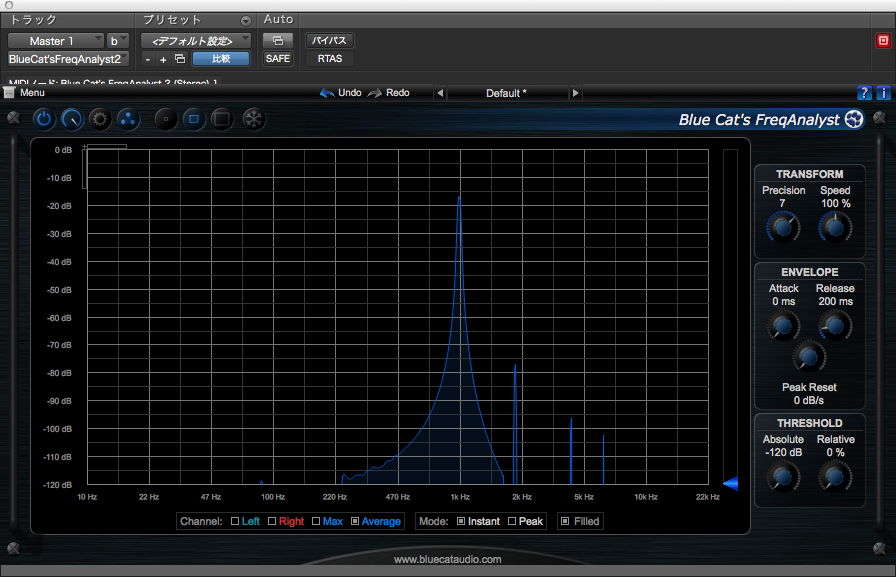Click the Release value 200 ms
Viewport: 896px width, 577px height.
pyautogui.click(x=835, y=301)
